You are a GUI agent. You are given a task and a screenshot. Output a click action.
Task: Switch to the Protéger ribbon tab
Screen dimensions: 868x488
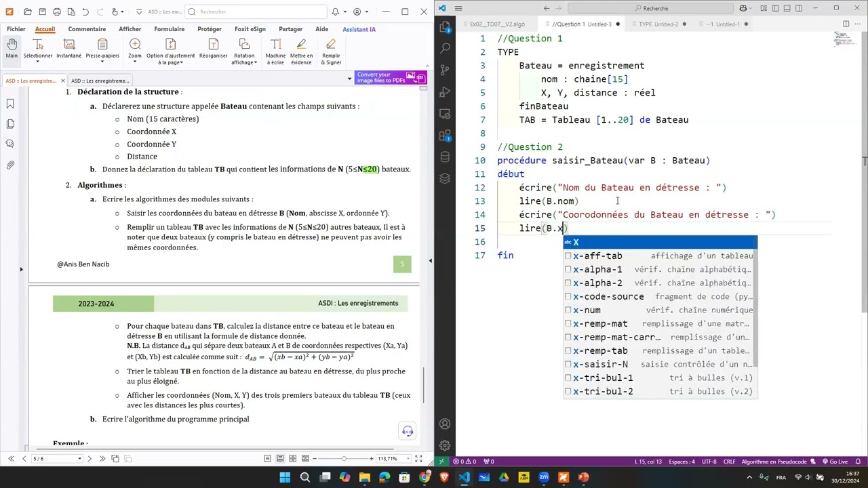210,29
